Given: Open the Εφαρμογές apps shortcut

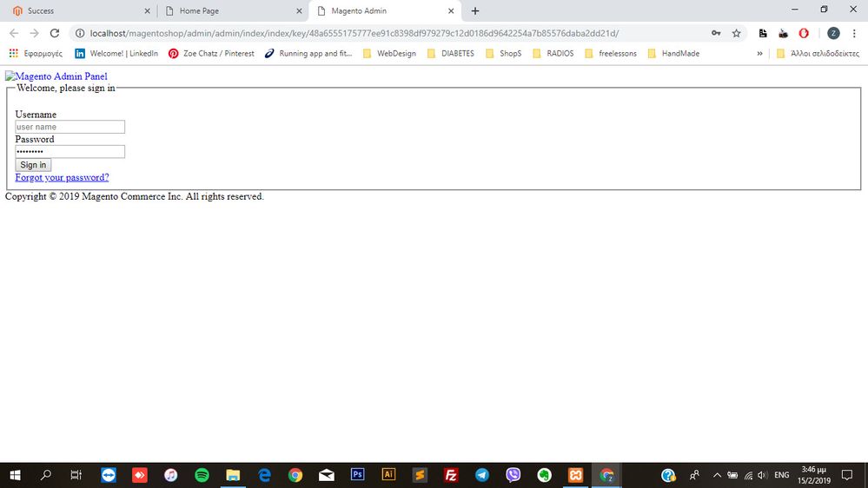Looking at the screenshot, I should (36, 53).
